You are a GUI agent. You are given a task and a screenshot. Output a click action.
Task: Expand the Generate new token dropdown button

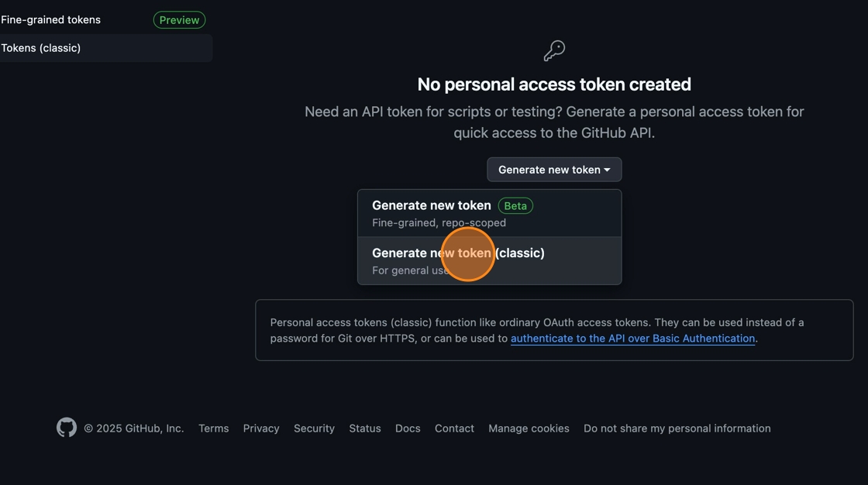click(x=554, y=170)
